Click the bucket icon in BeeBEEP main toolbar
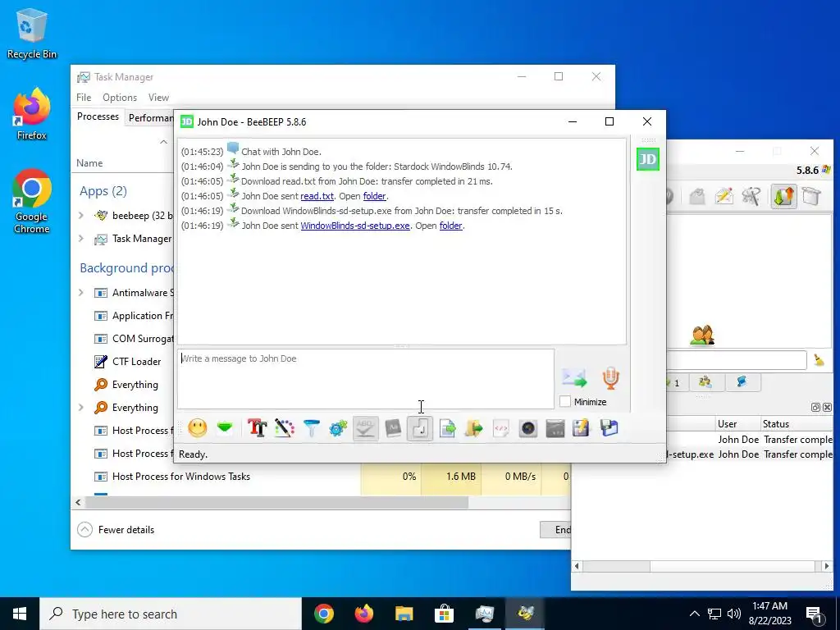 click(811, 196)
